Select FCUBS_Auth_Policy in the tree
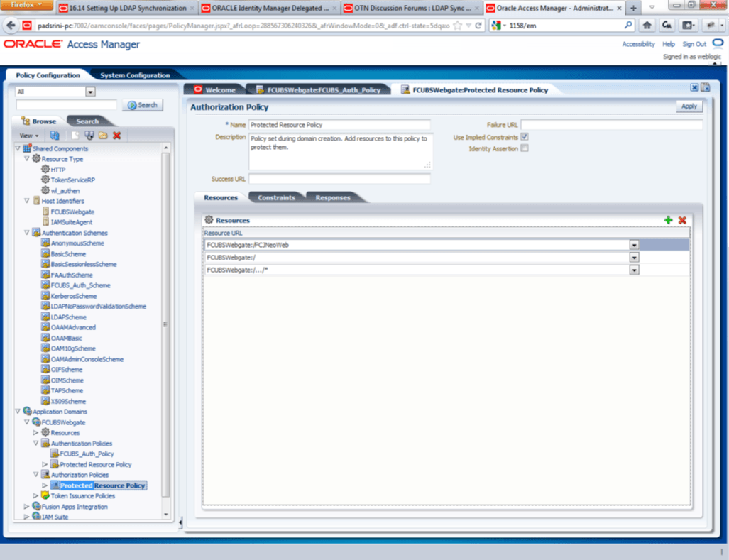The width and height of the screenshot is (729, 560). tap(87, 454)
